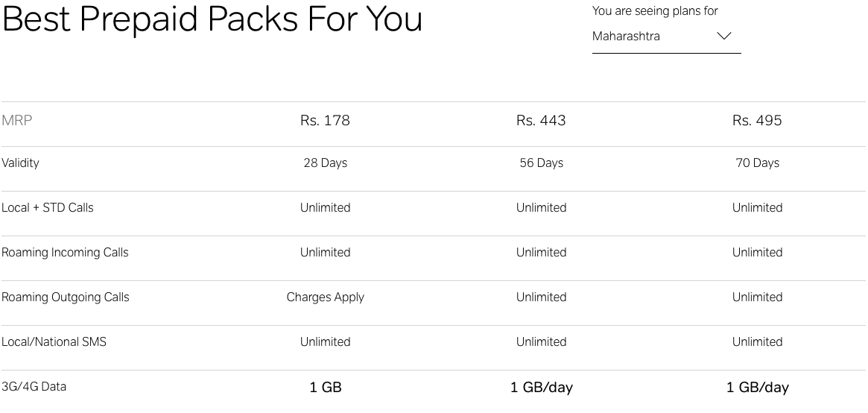Click the Best Prepaid Packs For You heading

(x=212, y=19)
